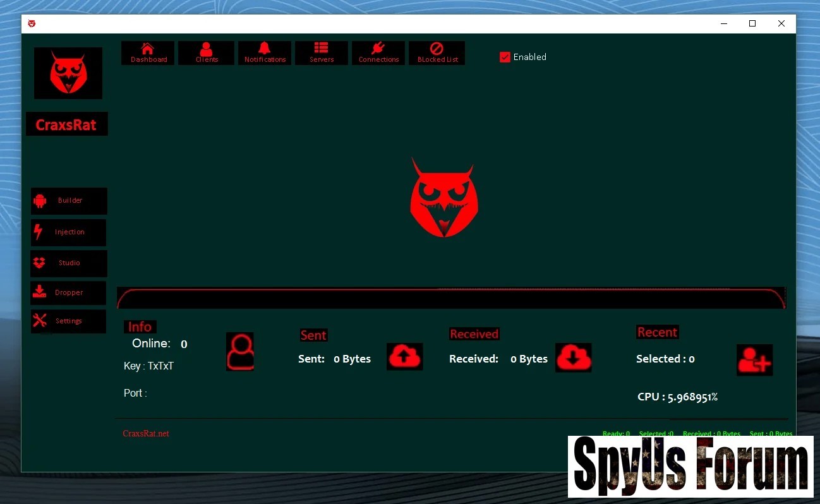The width and height of the screenshot is (820, 504).
Task: Switch to the Clients tab
Action: [206, 53]
